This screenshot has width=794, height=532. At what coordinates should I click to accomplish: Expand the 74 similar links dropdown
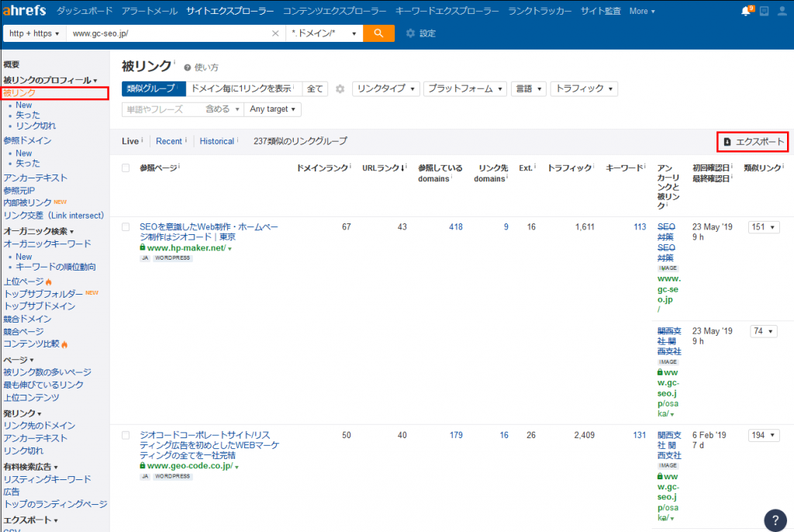pos(764,331)
